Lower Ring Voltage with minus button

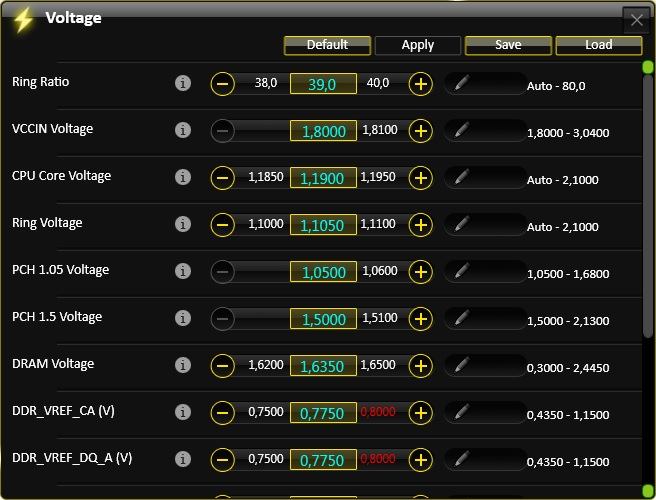223,225
